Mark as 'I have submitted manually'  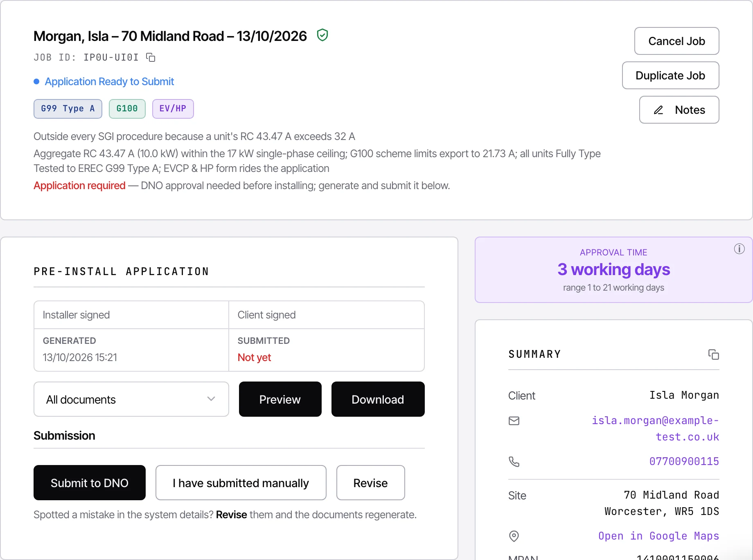coord(241,483)
